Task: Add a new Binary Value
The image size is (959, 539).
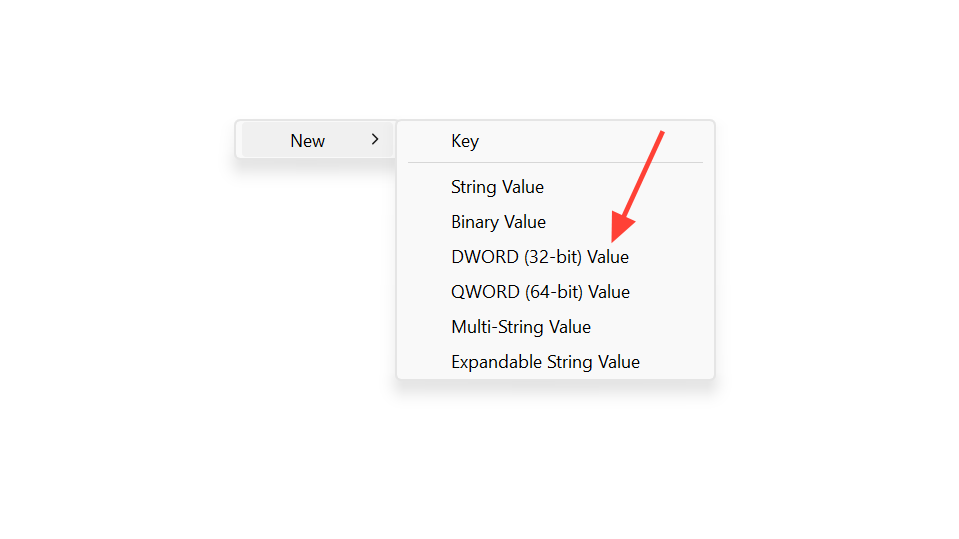Action: 498,222
